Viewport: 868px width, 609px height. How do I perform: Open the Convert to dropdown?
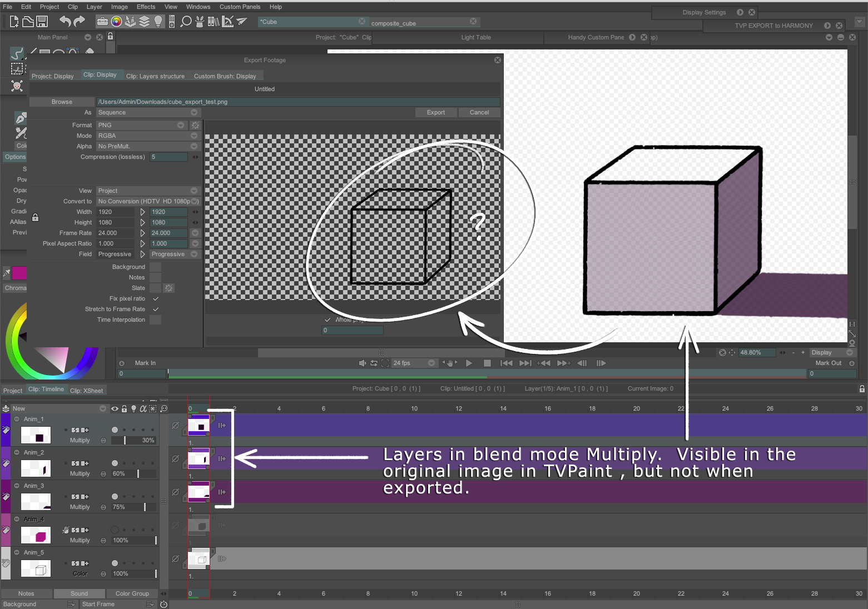click(x=147, y=202)
